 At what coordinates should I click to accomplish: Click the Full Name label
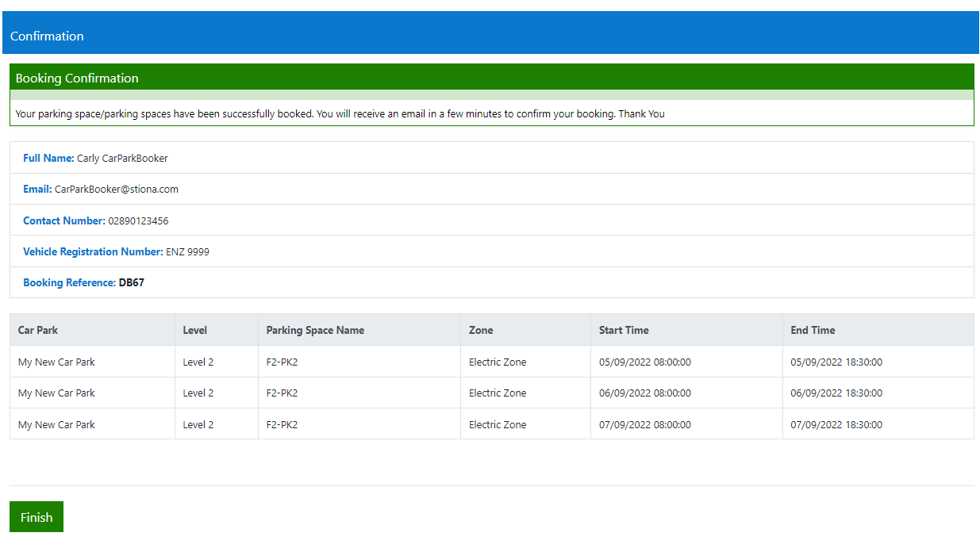48,158
